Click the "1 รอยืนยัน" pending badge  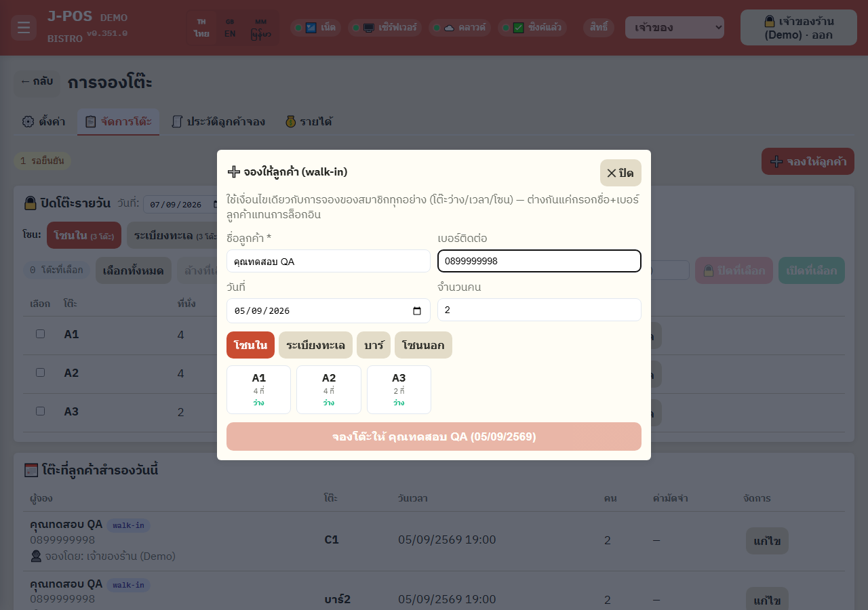[x=42, y=161]
